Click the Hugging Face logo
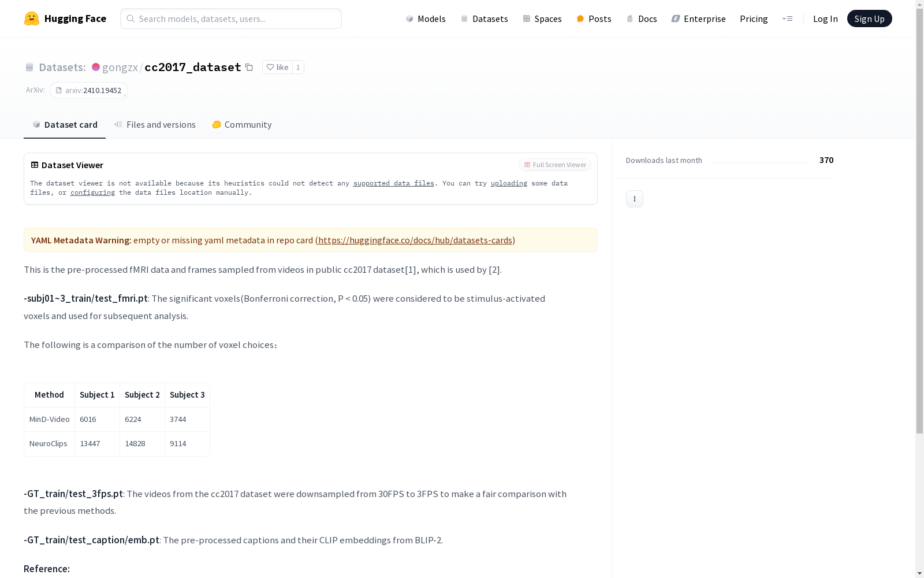This screenshot has width=924, height=578. coord(65,18)
